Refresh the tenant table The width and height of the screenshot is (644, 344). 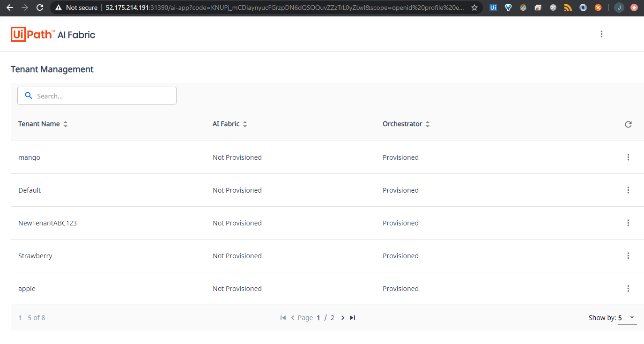(x=628, y=124)
